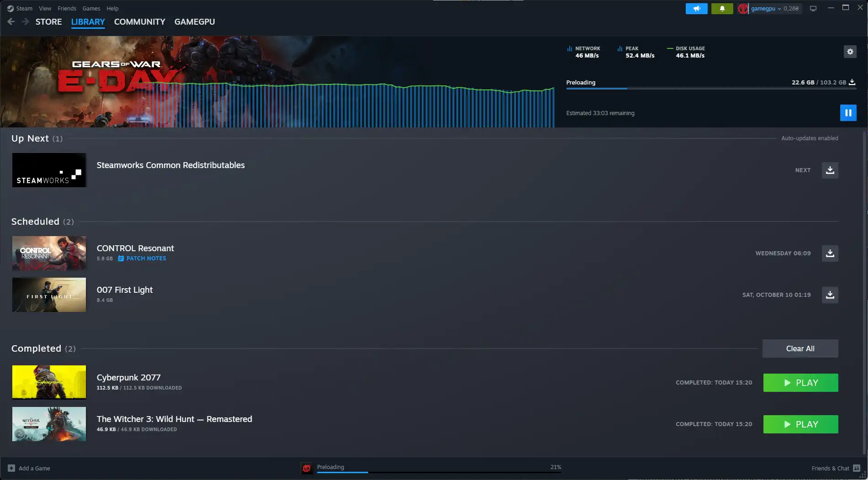Switch to the COMMUNITY tab
868x480 pixels.
[x=139, y=21]
